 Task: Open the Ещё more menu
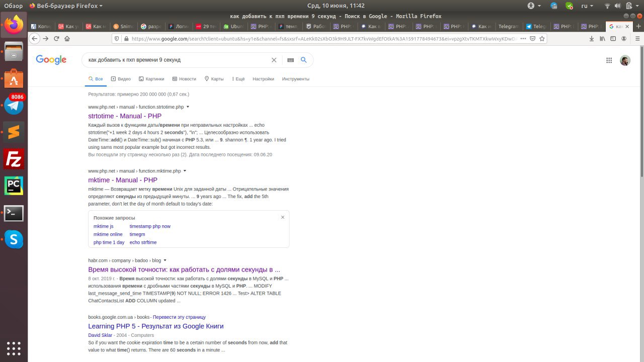[238, 79]
